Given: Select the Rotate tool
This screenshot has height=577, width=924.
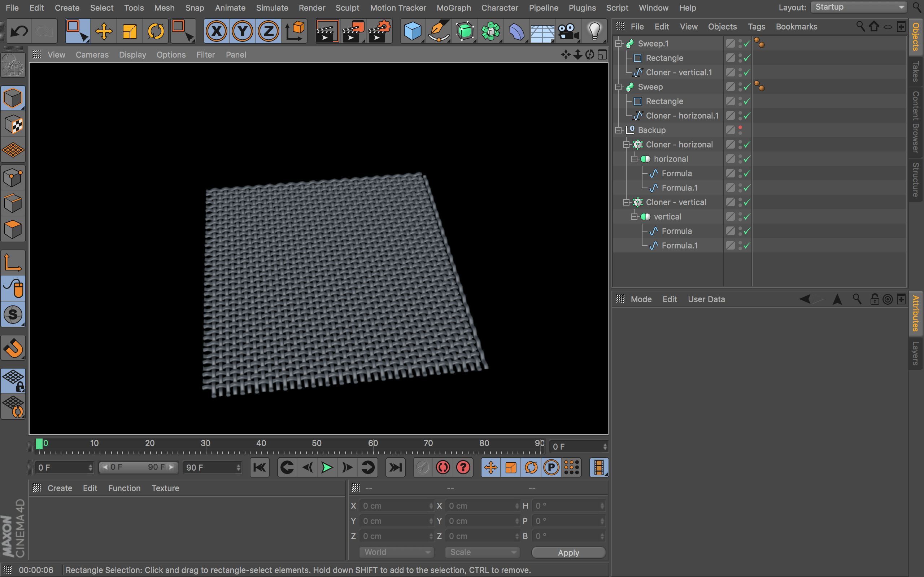Looking at the screenshot, I should [x=156, y=31].
